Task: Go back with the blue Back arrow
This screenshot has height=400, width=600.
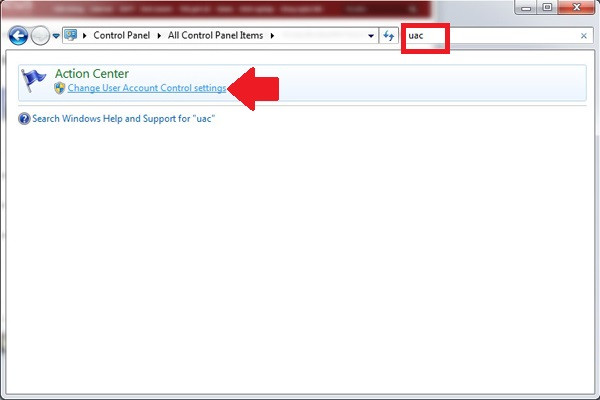Action: (18, 36)
